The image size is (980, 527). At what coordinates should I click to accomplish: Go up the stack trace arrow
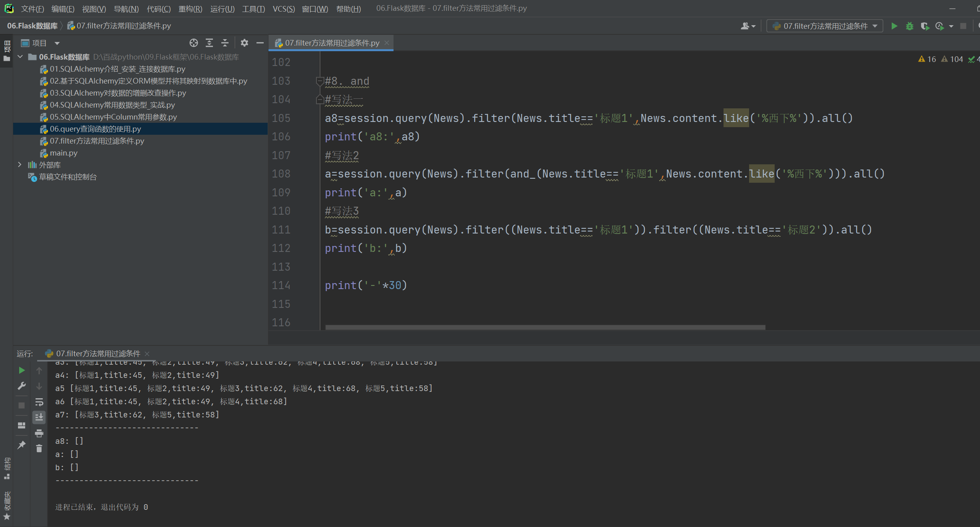39,370
